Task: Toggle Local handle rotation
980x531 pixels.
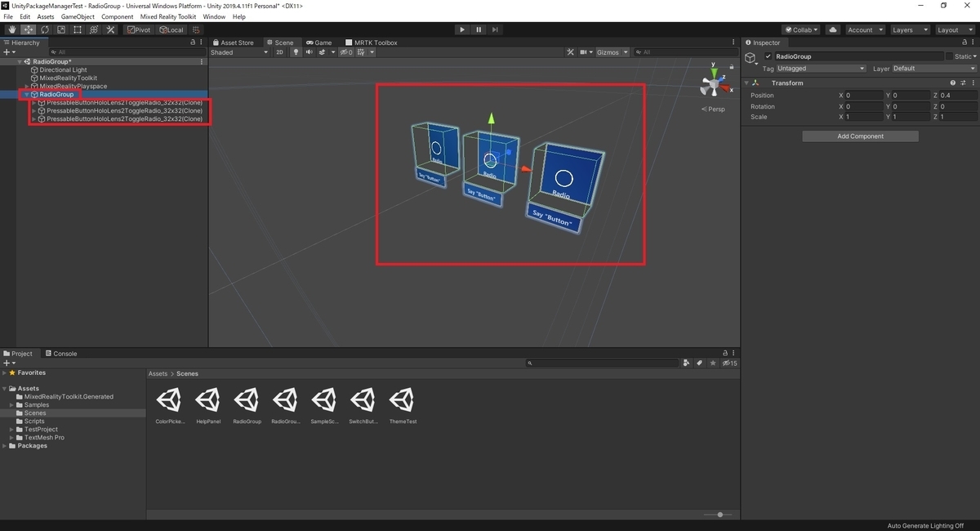Action: [x=171, y=29]
